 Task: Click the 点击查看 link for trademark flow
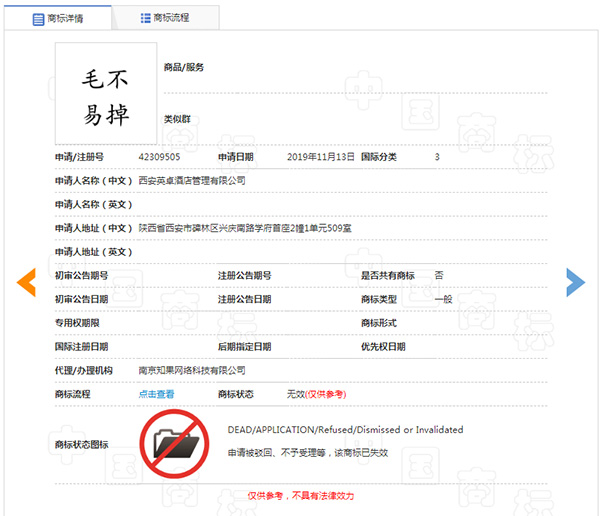pos(156,394)
